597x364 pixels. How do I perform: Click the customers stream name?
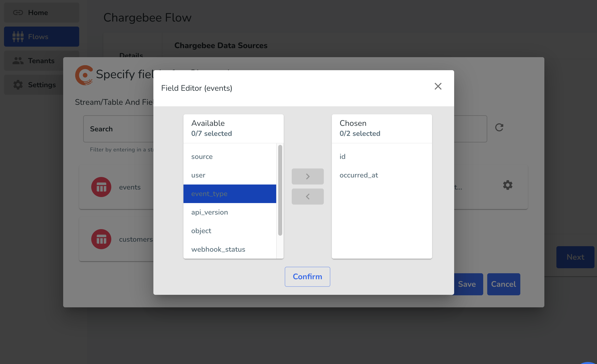(136, 239)
